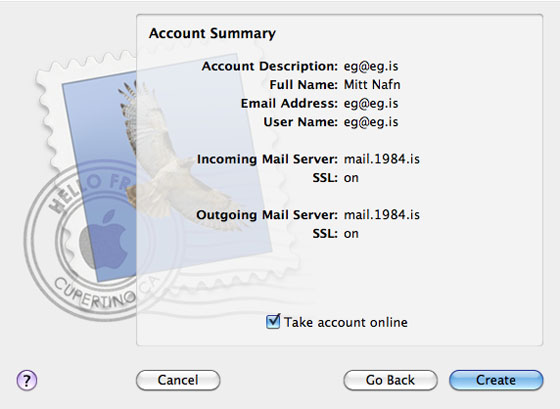Create the mail account
Viewport: 560px width, 409px height.
[x=496, y=380]
